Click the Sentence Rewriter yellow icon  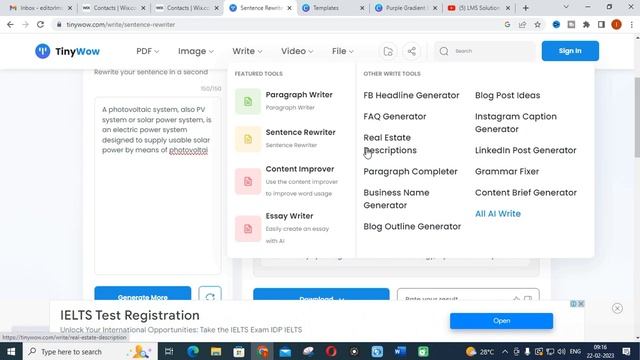click(248, 139)
